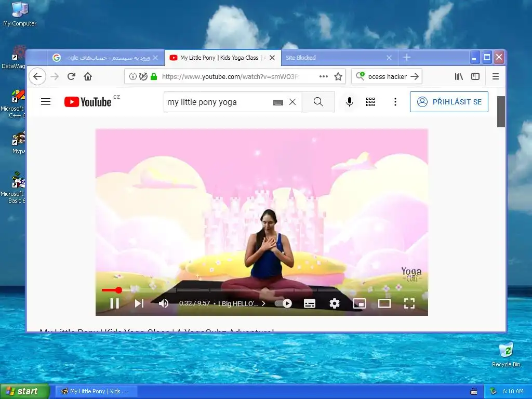Viewport: 532px width, 399px height.
Task: Switch to theater mode
Action: tap(384, 303)
